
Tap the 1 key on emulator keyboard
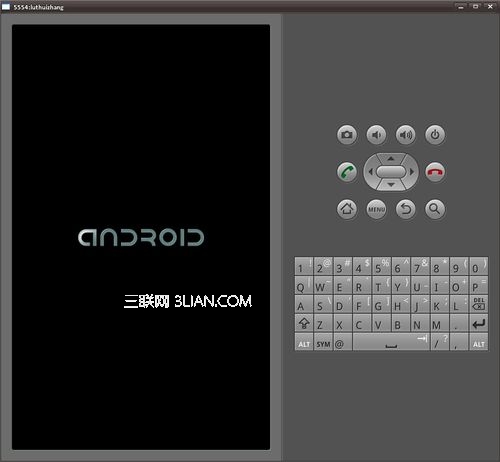click(x=304, y=266)
